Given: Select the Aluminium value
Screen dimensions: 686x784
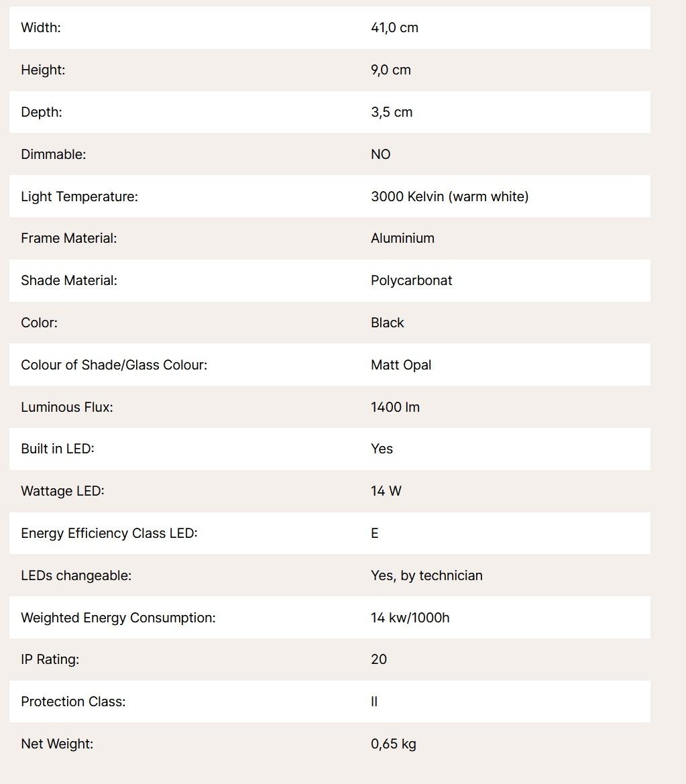Looking at the screenshot, I should click(x=402, y=238).
